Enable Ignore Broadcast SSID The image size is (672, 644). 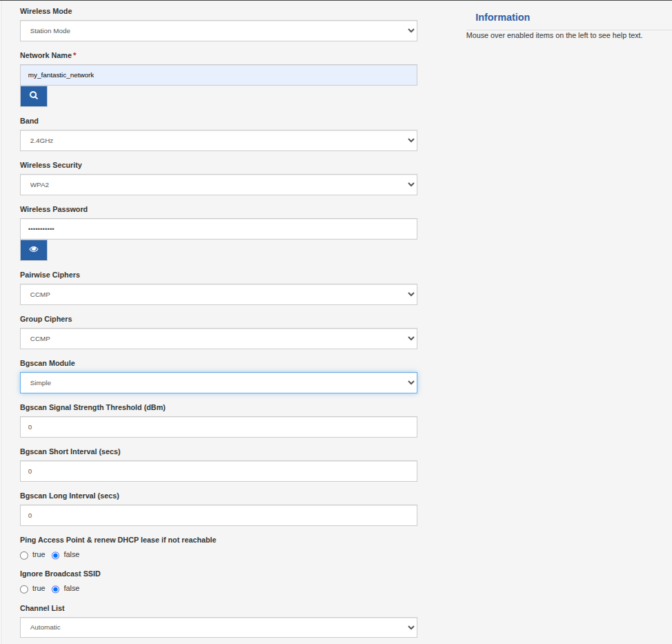(x=23, y=589)
